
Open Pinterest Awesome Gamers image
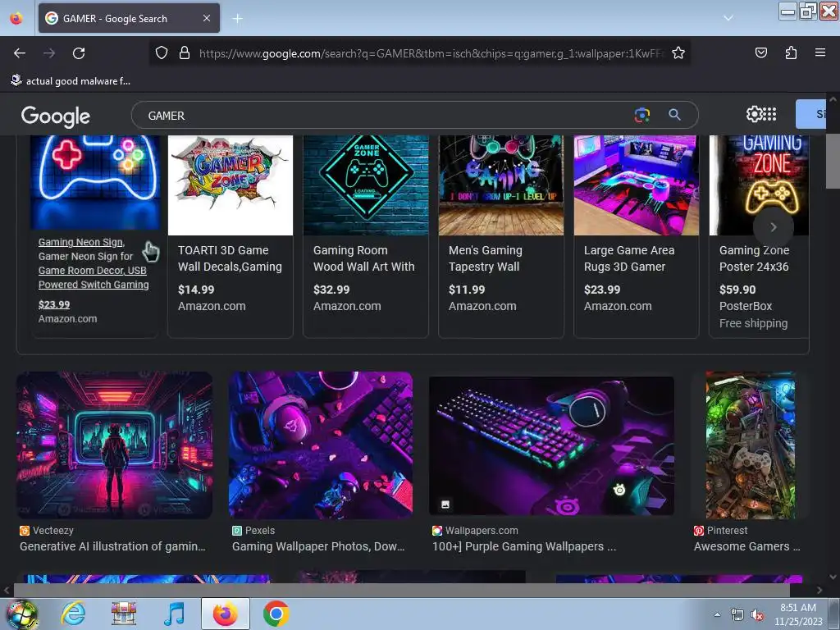750,445
